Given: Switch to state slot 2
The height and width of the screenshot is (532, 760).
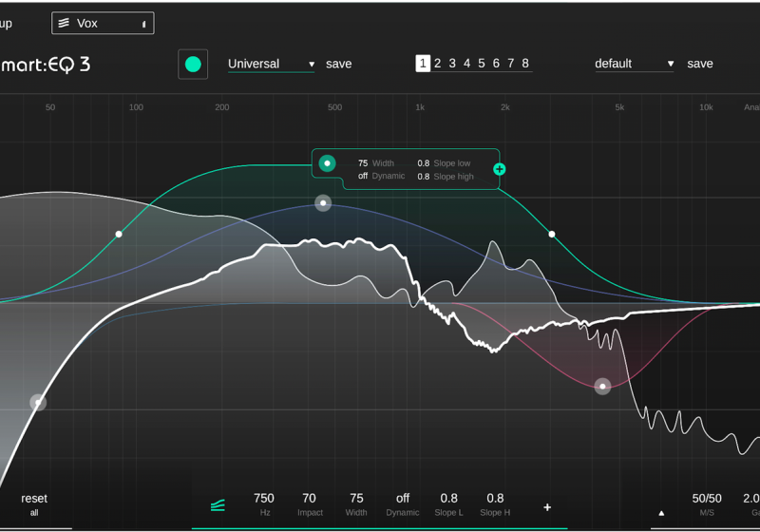Looking at the screenshot, I should tap(437, 64).
